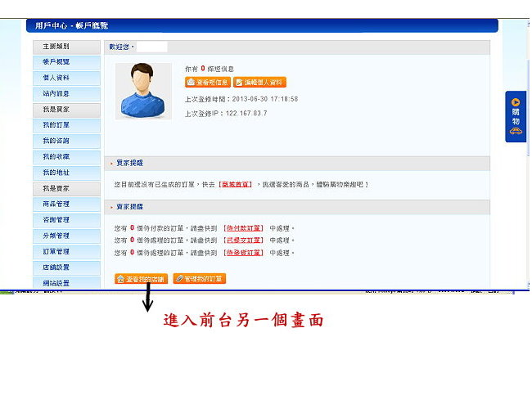
Task: Open 店鋪設置 in seller menu
Action: point(56,267)
